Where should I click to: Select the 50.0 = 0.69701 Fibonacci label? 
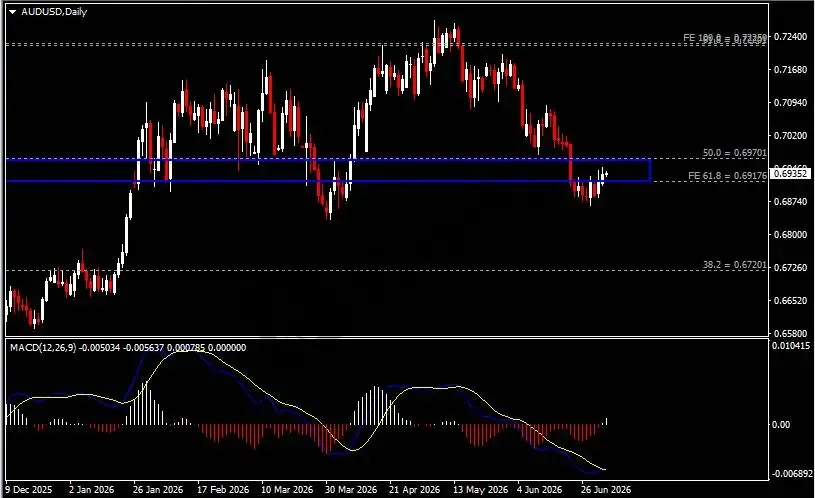tap(734, 153)
